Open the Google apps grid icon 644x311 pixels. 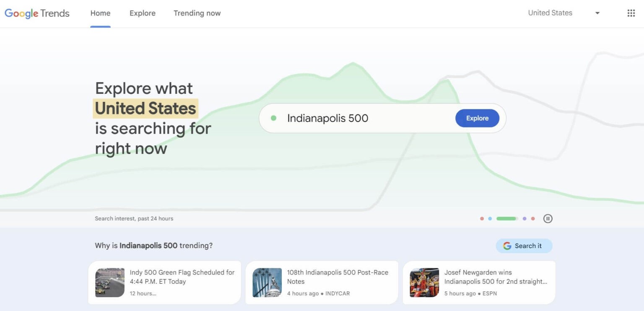pos(631,13)
